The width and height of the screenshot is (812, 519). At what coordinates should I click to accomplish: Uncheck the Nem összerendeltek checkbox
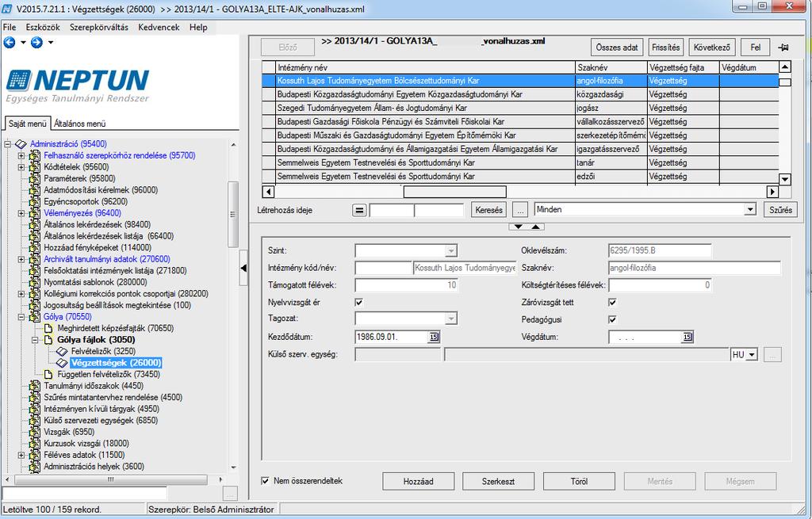(265, 481)
